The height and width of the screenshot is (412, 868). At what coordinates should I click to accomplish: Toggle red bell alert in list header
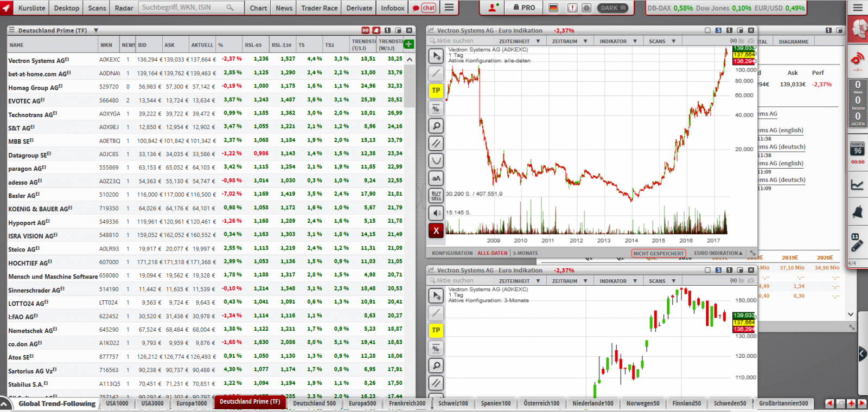pyautogui.click(x=376, y=30)
